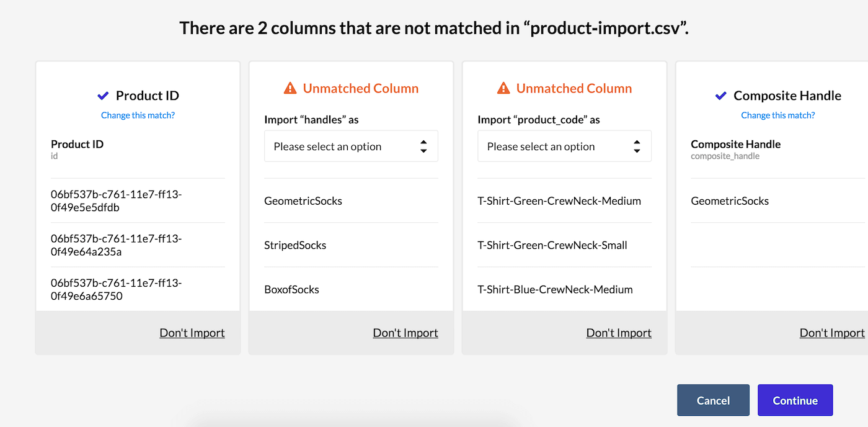This screenshot has width=868, height=427.
Task: Click the orange Unmatched Column label for handles
Action: tap(361, 88)
